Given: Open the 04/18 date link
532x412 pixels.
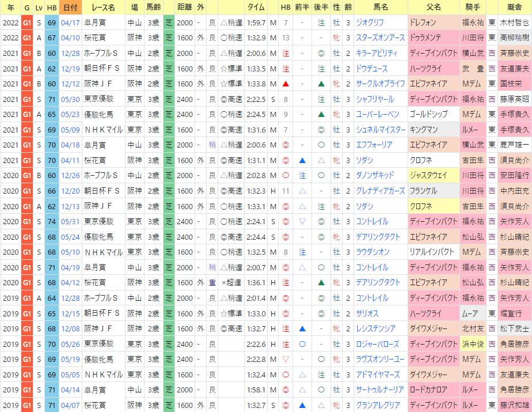Looking at the screenshot, I should point(70,145).
